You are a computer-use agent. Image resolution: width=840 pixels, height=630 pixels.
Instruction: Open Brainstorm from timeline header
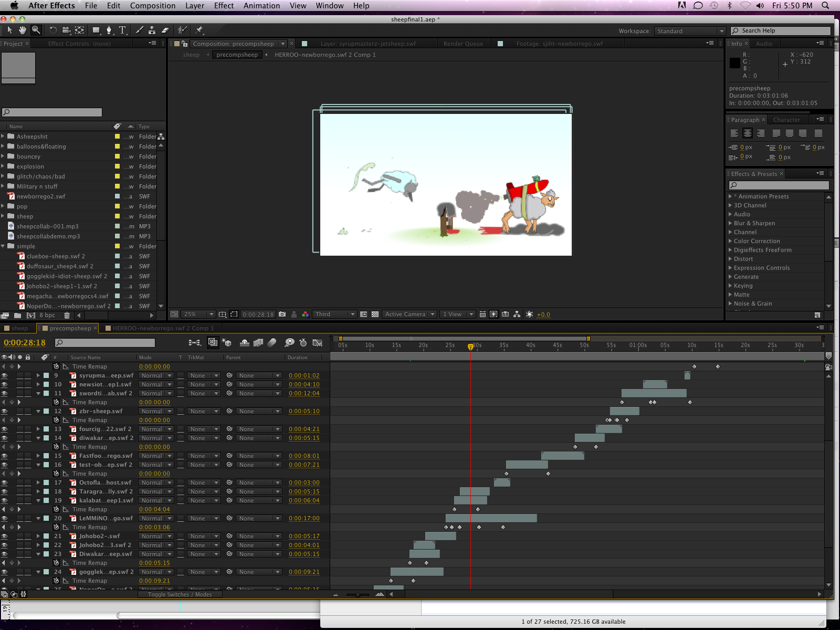(x=289, y=343)
